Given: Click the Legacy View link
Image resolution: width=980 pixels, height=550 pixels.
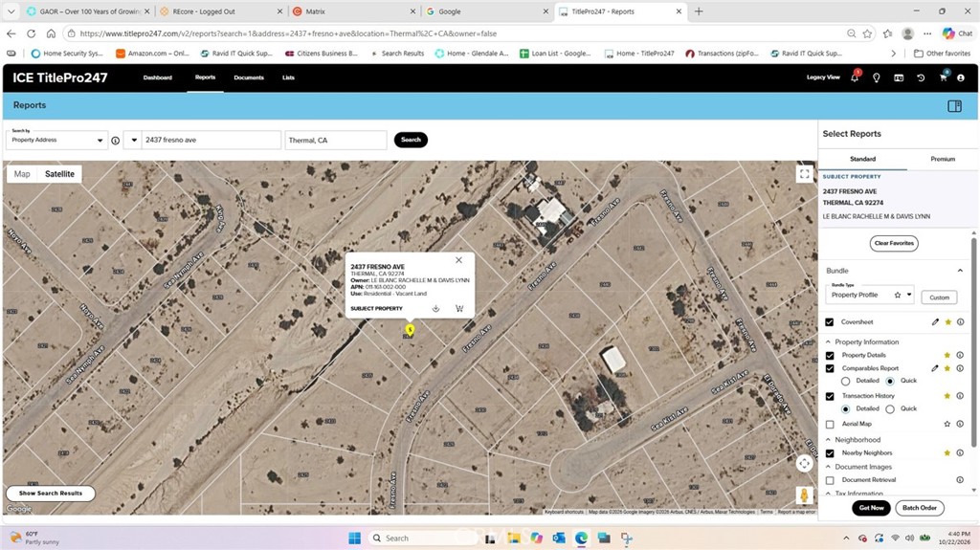Looking at the screenshot, I should [x=823, y=77].
